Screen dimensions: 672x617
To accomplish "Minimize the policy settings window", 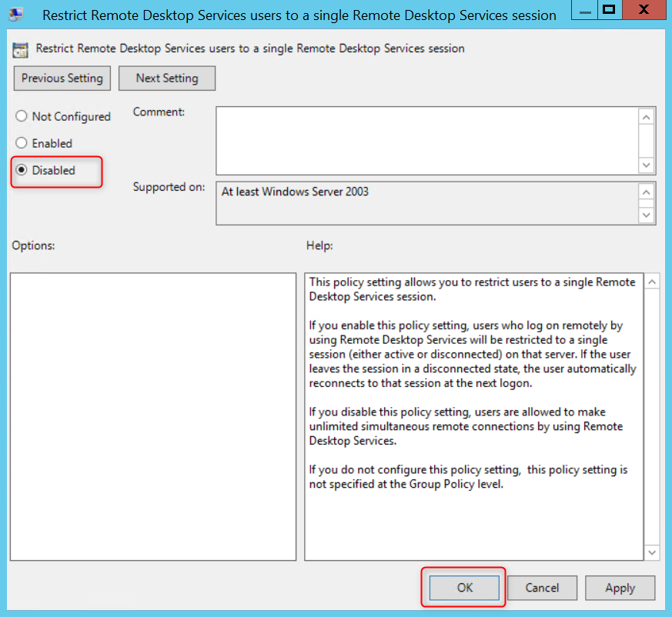I will pyautogui.click(x=584, y=10).
